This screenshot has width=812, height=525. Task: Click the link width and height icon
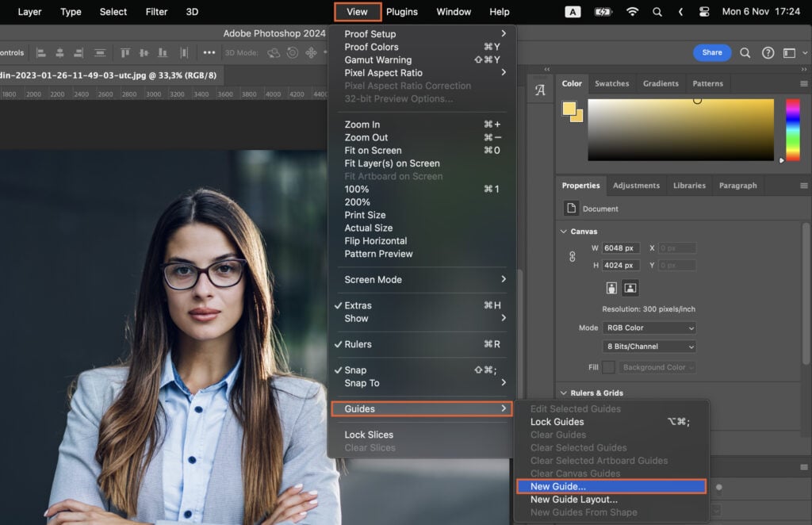click(x=572, y=256)
